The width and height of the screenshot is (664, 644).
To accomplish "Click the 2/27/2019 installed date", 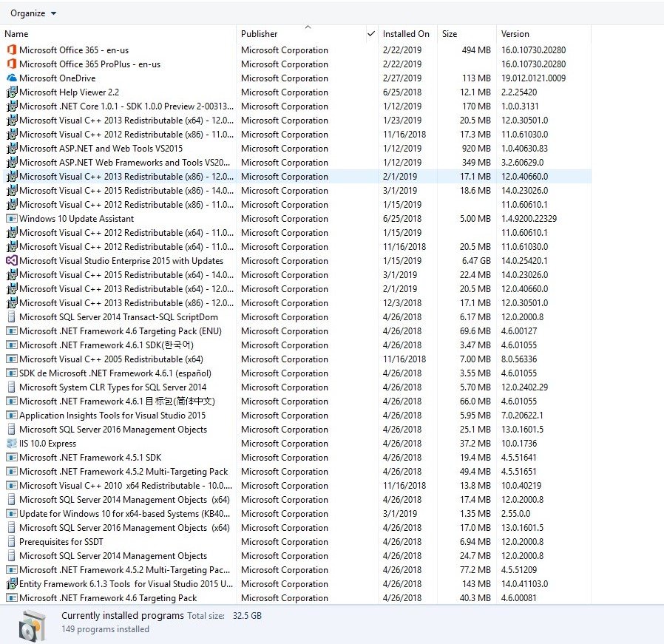I will coord(402,78).
